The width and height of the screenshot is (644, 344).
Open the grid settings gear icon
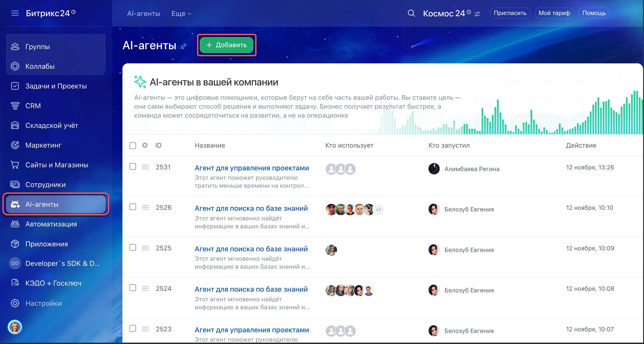coord(145,145)
